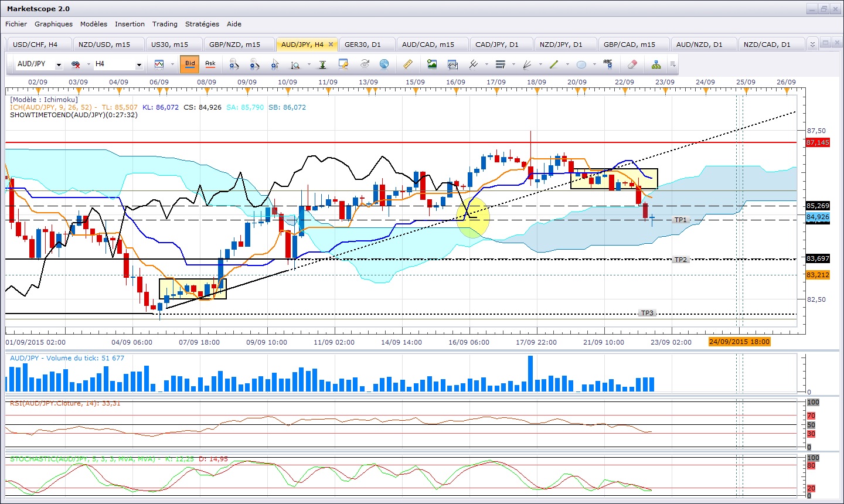
Task: Click the globe icon in toolbar
Action: tap(384, 64)
